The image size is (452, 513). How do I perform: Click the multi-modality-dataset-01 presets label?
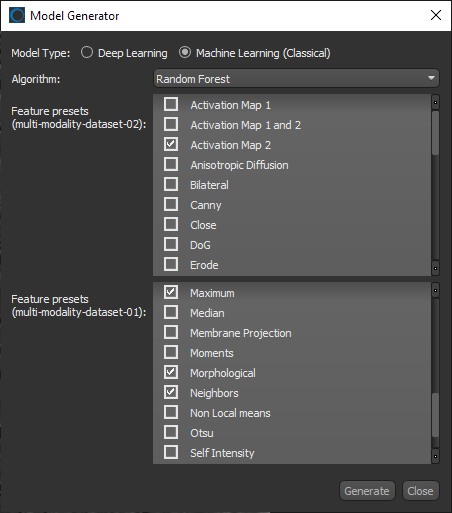tap(79, 305)
